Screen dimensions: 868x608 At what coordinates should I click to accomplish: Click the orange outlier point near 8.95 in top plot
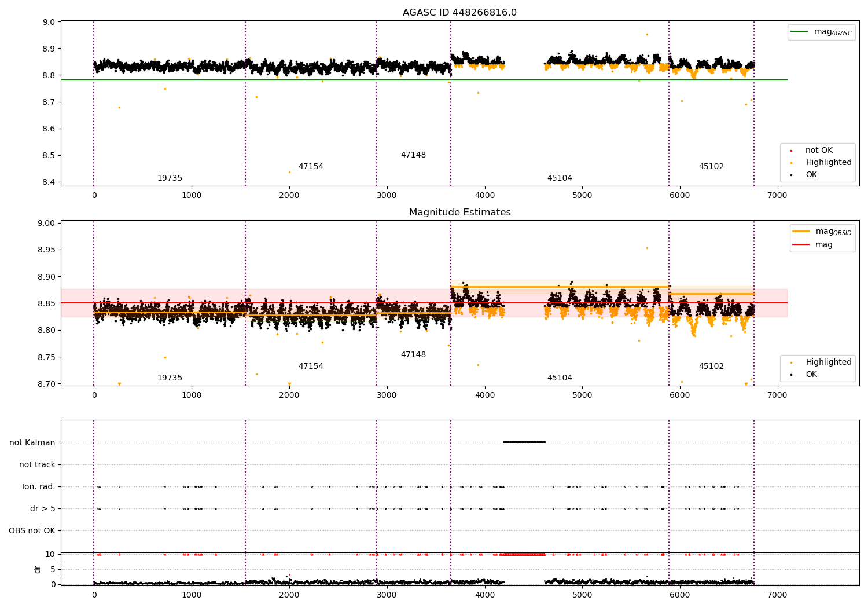pos(647,34)
